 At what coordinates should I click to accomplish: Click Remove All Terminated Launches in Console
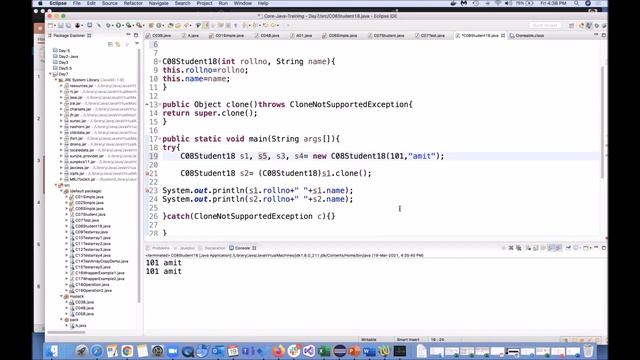(518, 248)
